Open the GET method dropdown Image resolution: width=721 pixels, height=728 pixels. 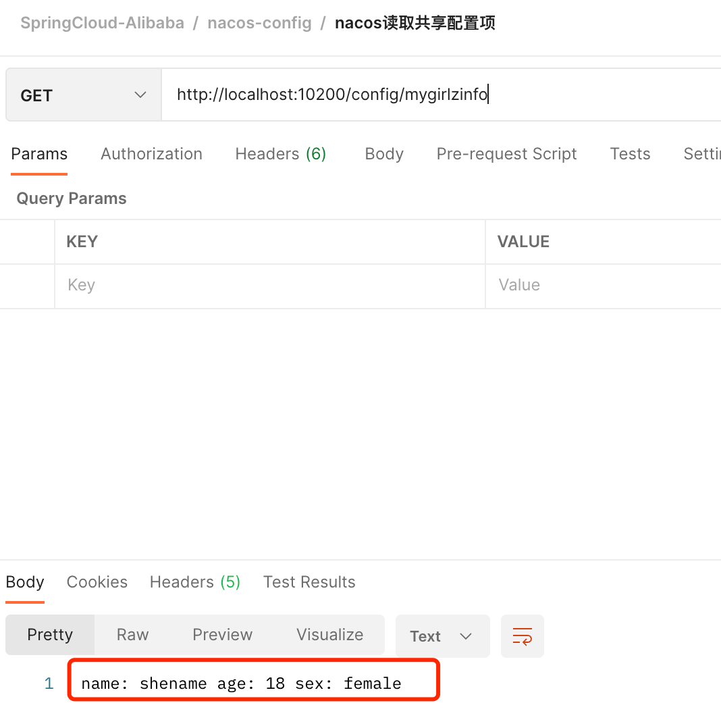click(83, 95)
